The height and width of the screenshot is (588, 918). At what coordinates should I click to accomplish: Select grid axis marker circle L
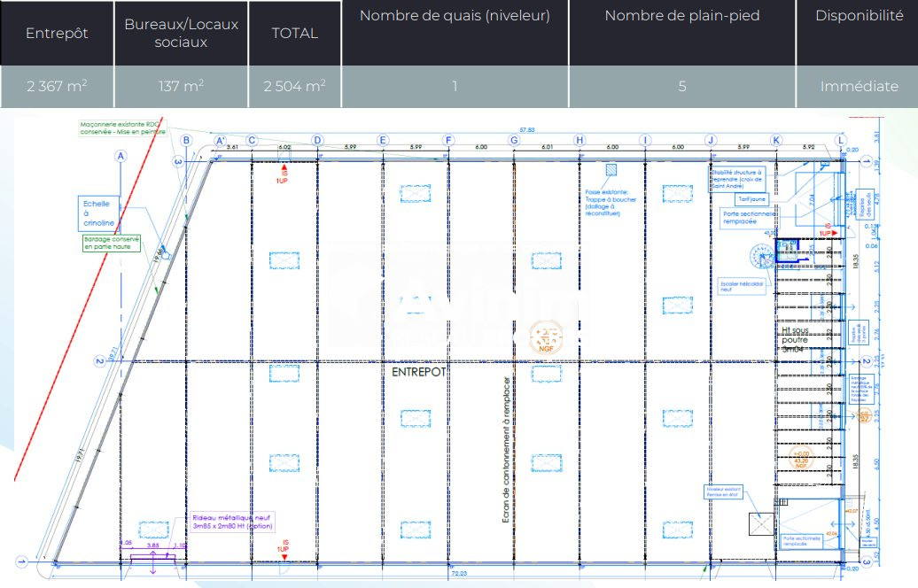pyautogui.click(x=841, y=140)
